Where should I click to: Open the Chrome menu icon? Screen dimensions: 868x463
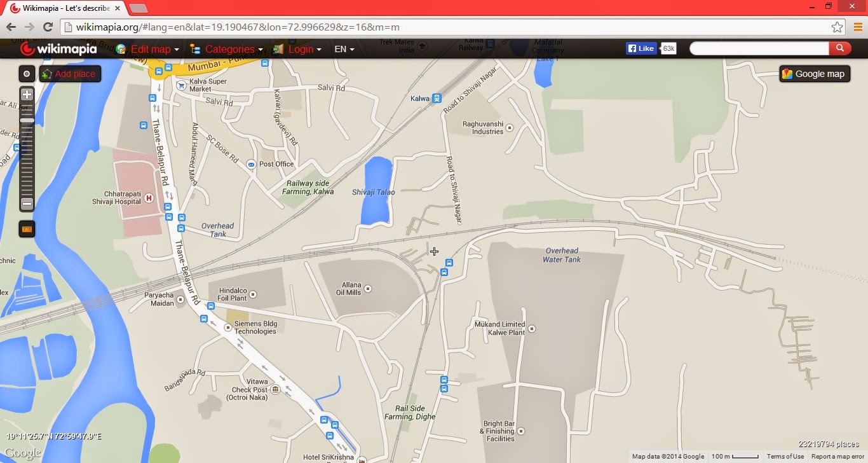(857, 27)
